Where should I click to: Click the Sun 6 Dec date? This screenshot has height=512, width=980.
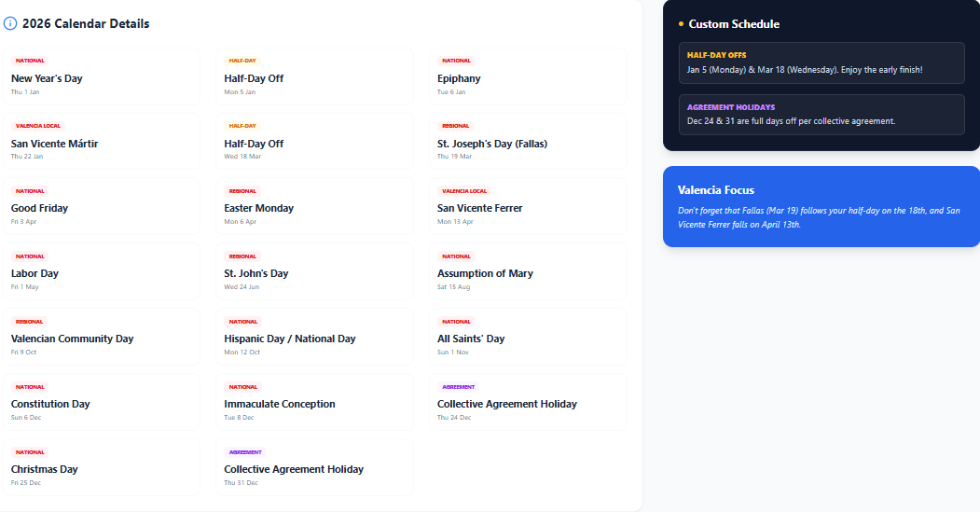(x=25, y=418)
